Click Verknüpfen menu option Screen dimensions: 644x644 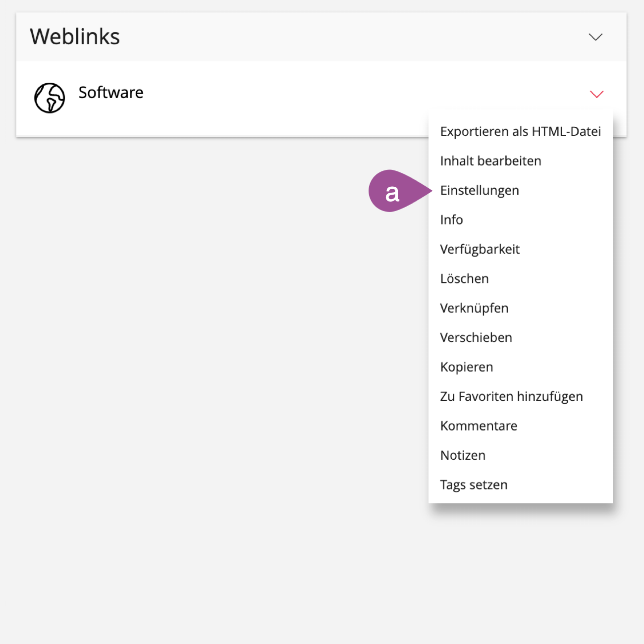(474, 308)
